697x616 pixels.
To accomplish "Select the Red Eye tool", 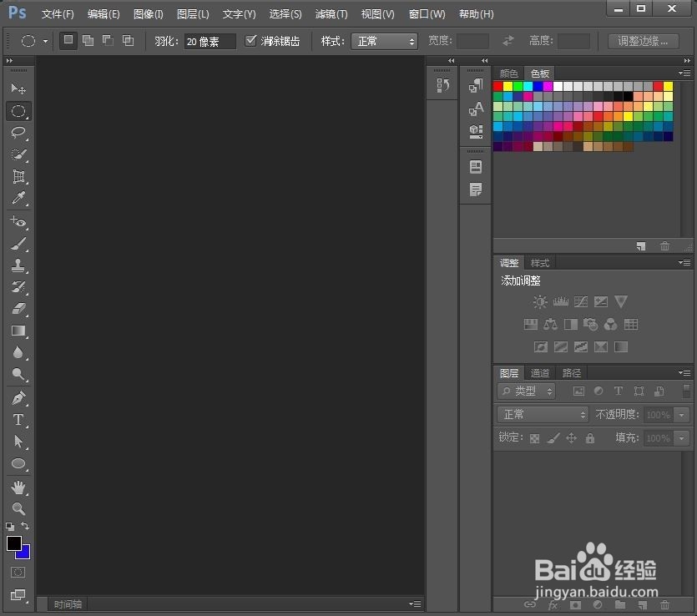I will (18, 221).
